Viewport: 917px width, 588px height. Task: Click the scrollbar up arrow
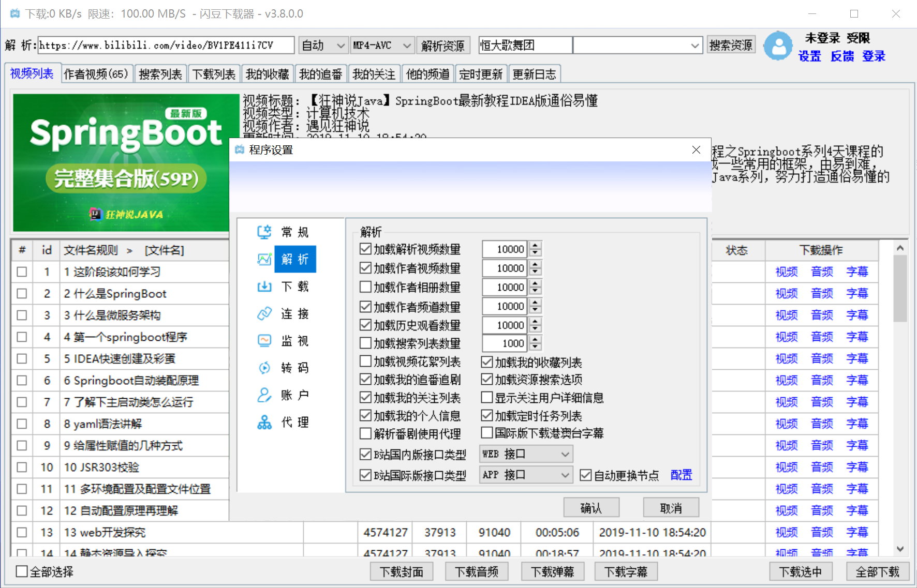(900, 248)
